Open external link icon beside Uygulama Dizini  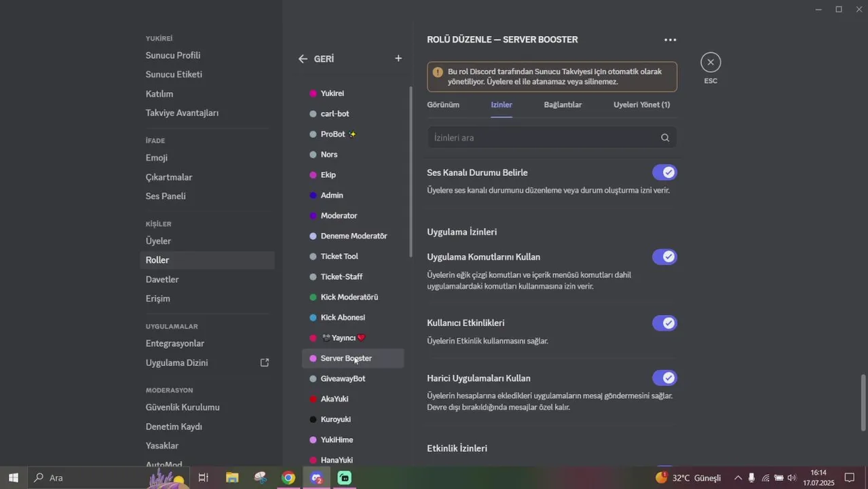(x=265, y=363)
